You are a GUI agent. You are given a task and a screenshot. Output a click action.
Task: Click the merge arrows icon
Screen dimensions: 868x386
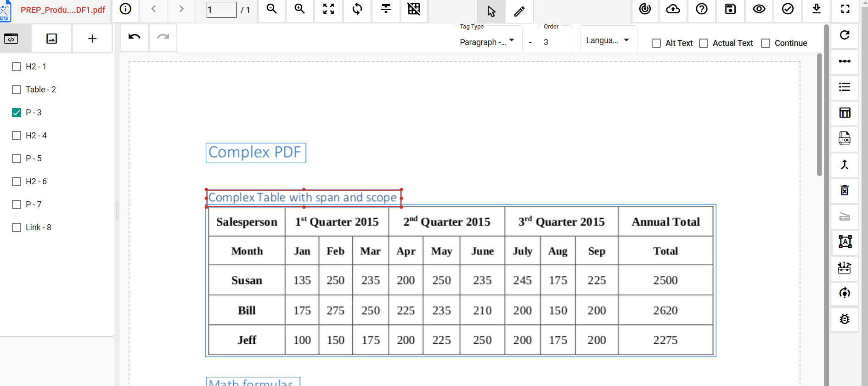845,165
